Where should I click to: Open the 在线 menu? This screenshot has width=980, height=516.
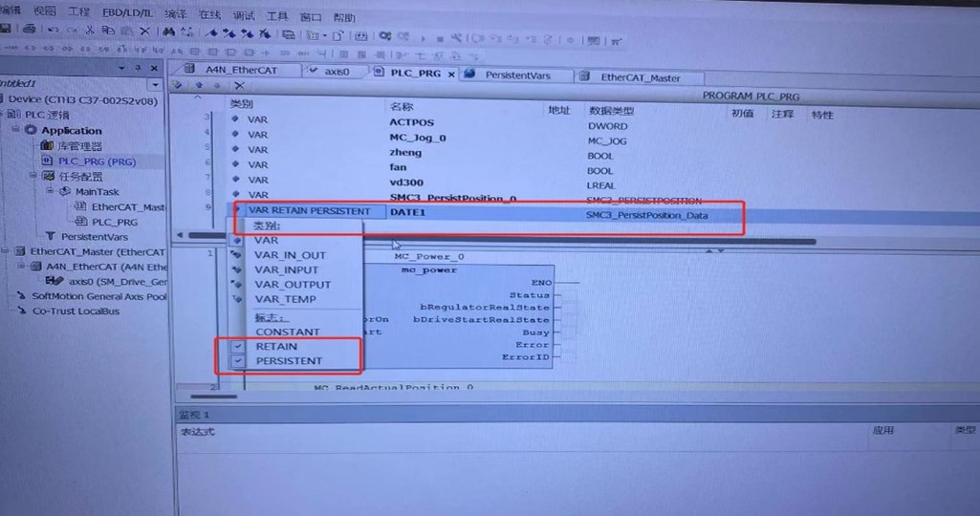[210, 14]
